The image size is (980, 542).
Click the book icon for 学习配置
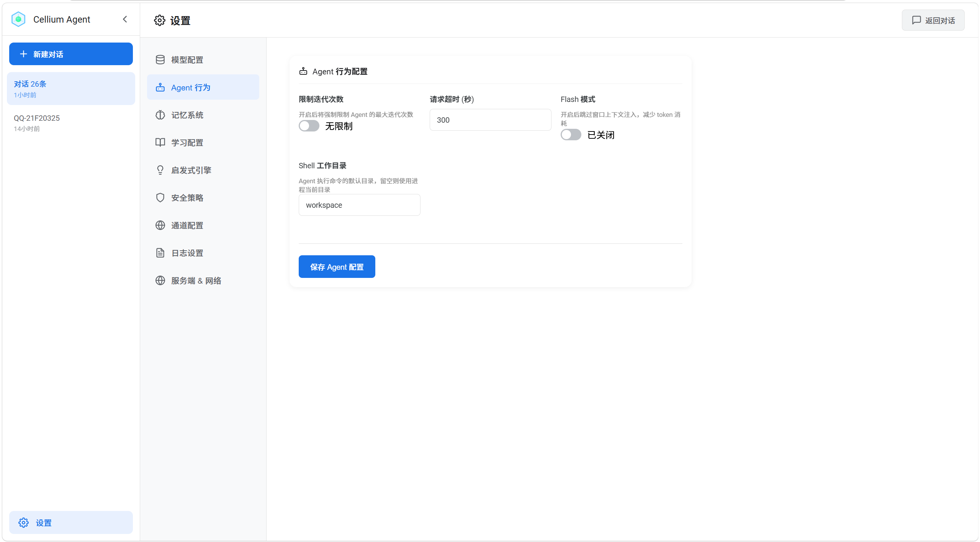coord(160,143)
